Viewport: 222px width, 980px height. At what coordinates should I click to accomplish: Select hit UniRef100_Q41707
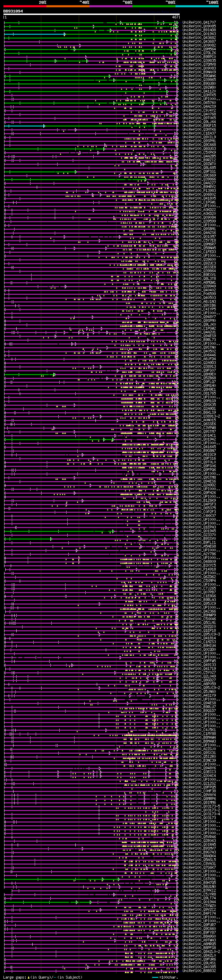[x=199, y=23]
